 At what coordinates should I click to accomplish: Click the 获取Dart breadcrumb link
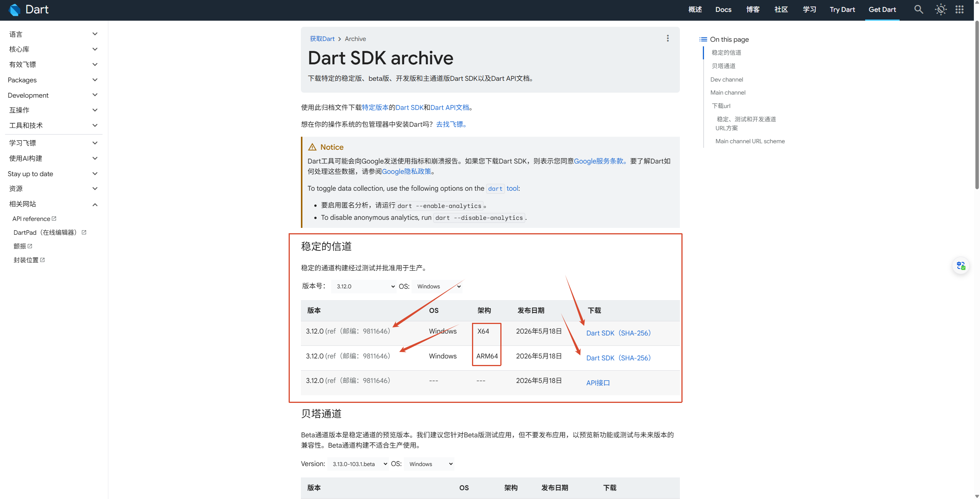click(x=322, y=39)
